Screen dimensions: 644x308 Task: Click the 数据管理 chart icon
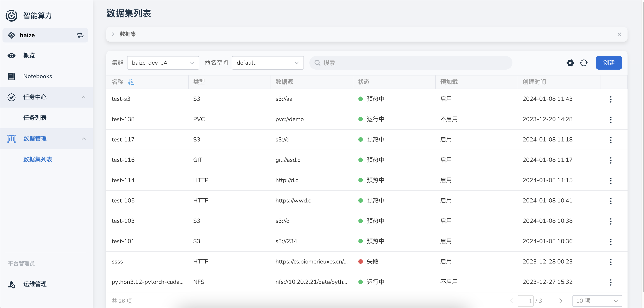pyautogui.click(x=12, y=139)
